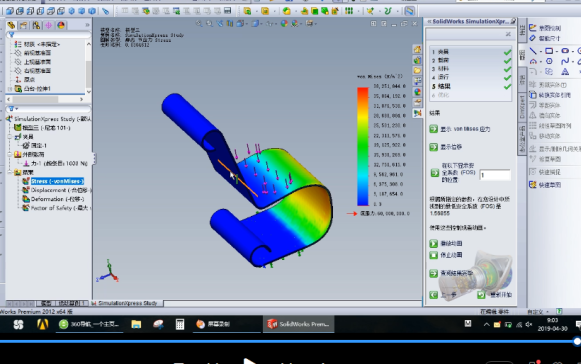Click the pin icon on SimulationXpress panel

coord(513,21)
